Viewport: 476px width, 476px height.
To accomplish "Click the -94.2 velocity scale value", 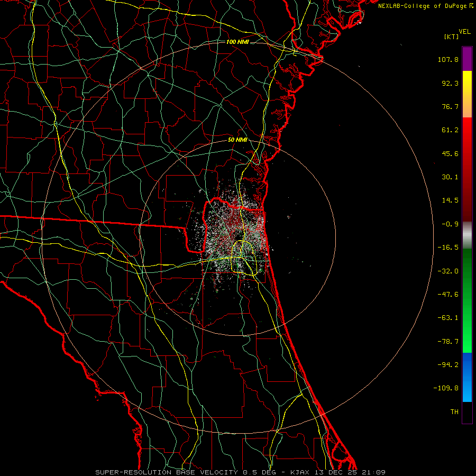I will tap(448, 364).
